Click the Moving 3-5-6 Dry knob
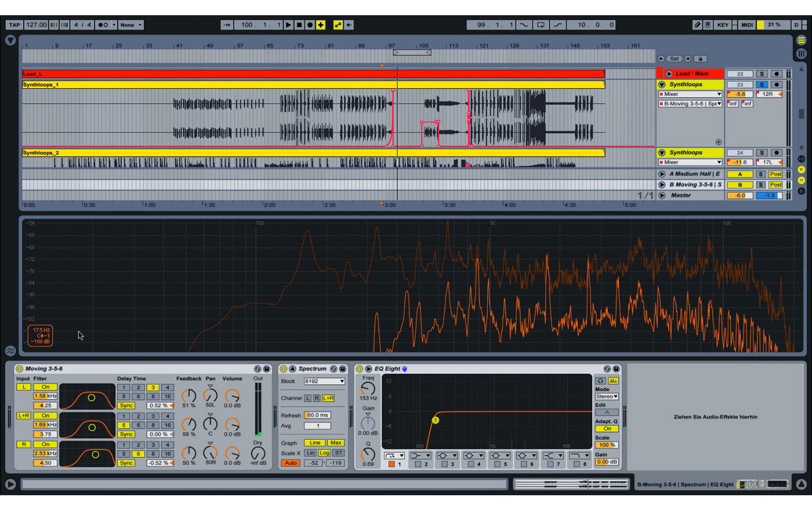 coord(258,453)
